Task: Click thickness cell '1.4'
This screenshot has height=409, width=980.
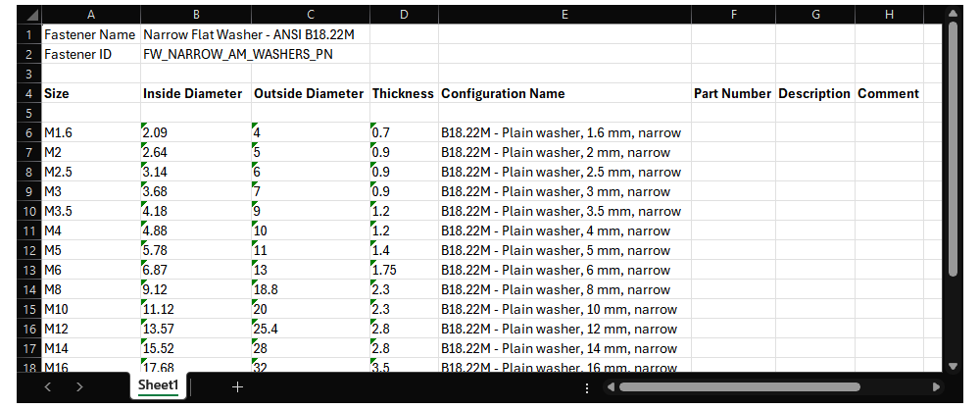Action: point(405,251)
